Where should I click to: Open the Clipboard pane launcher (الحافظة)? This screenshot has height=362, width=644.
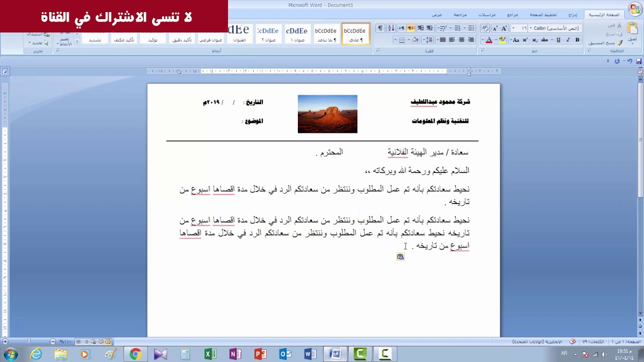point(589,50)
